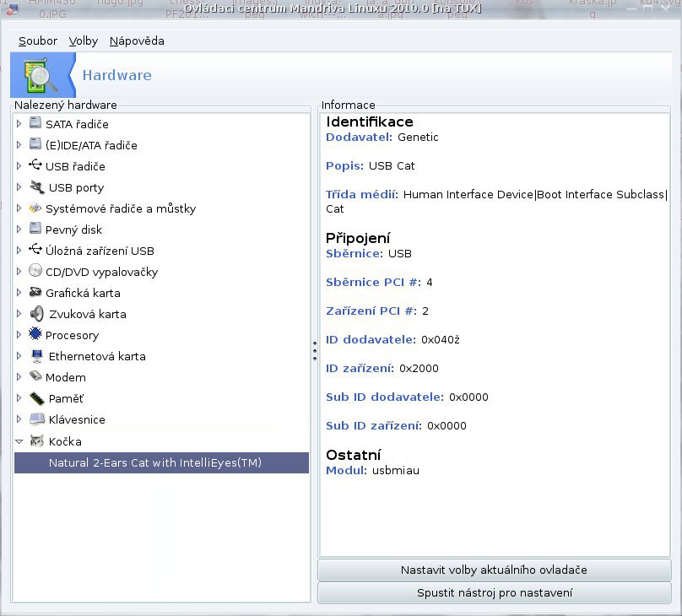
Task: Click the Hardware banner title
Action: pos(117,75)
